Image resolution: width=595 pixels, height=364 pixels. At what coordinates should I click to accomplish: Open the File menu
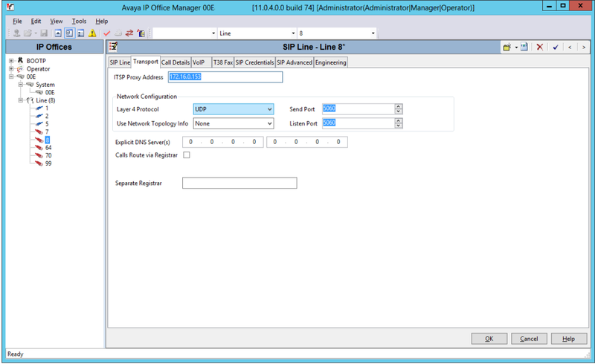[17, 22]
